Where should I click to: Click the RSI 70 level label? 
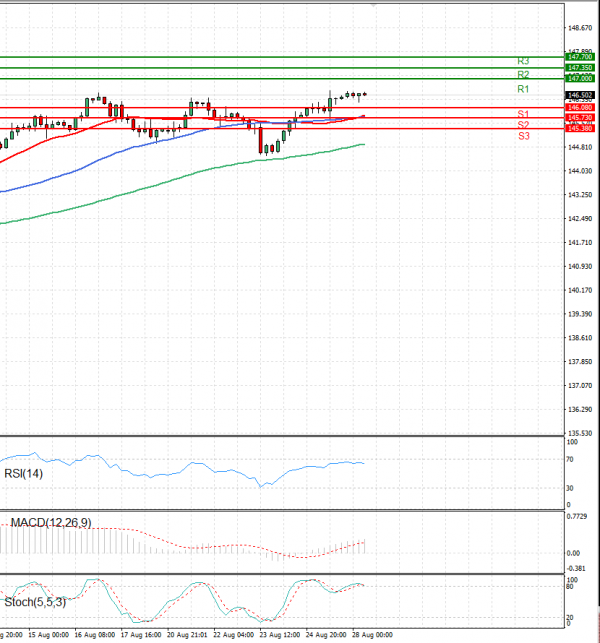pyautogui.click(x=570, y=460)
